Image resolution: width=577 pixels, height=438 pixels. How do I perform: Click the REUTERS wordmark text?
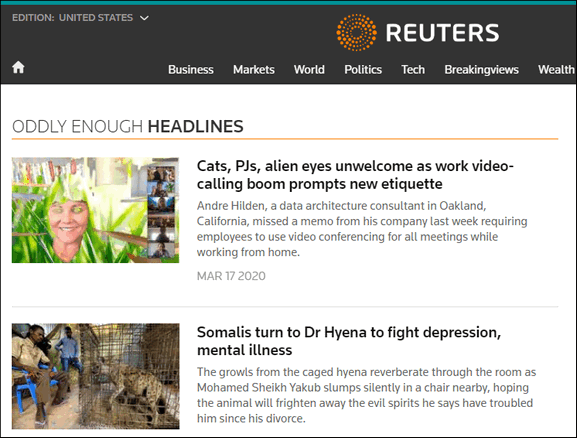[x=442, y=33]
